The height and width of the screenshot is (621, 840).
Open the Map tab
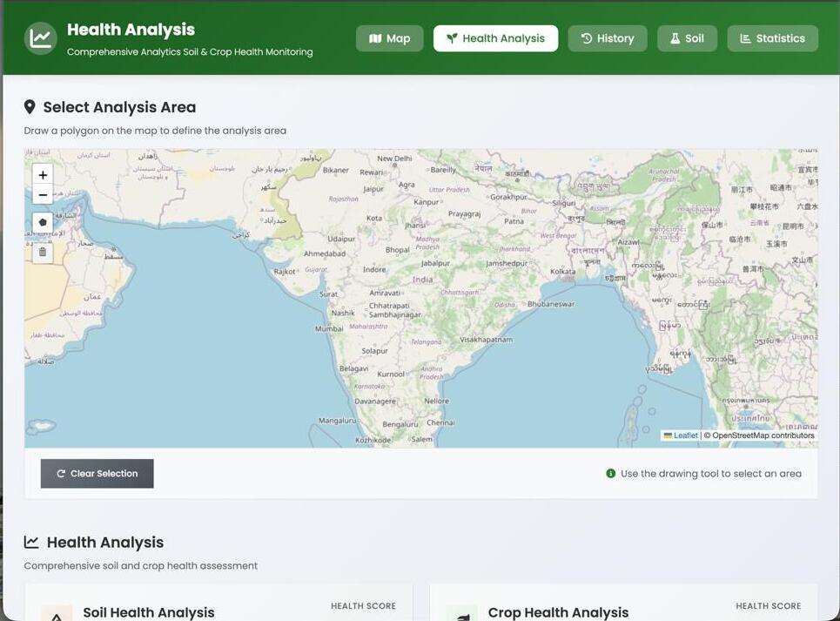389,38
